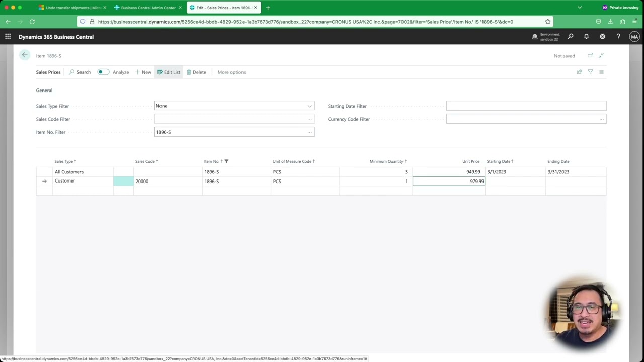Open More options menu

coord(231,72)
